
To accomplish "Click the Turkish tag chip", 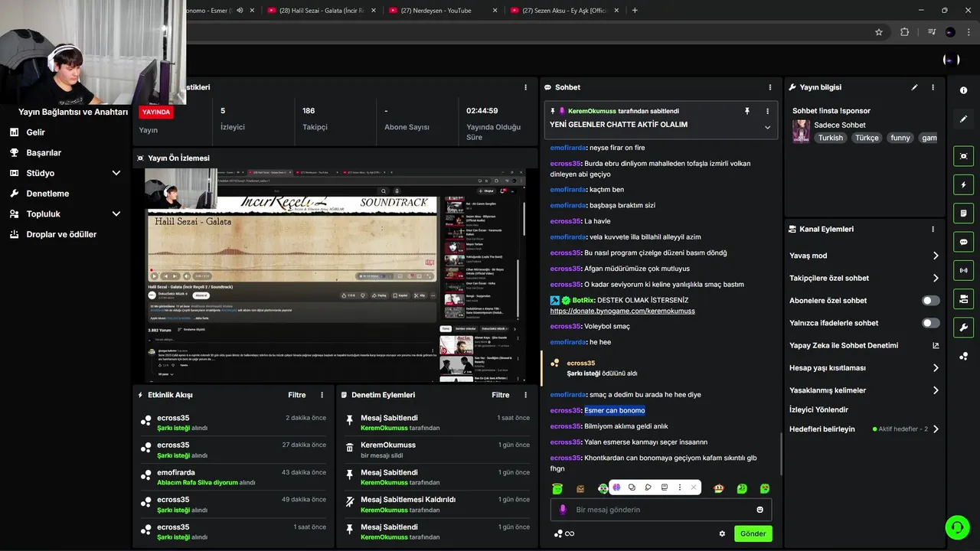I will pyautogui.click(x=830, y=138).
